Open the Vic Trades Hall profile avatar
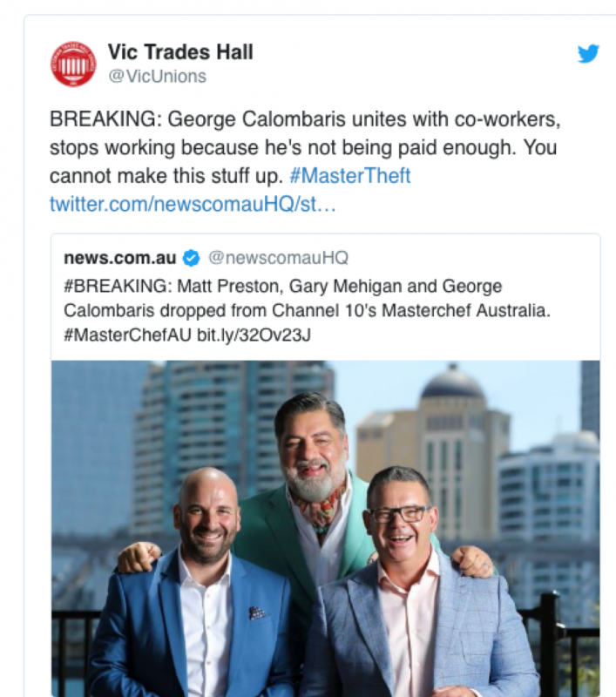 pyautogui.click(x=73, y=64)
